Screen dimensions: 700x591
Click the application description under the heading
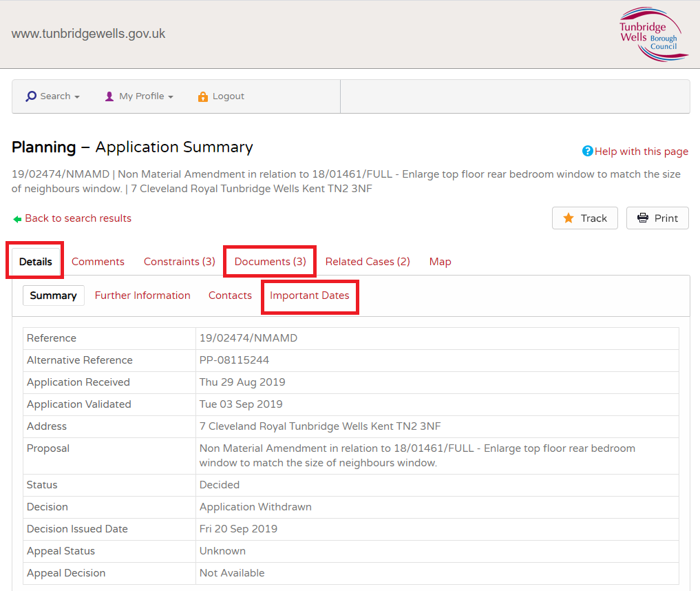pyautogui.click(x=346, y=181)
